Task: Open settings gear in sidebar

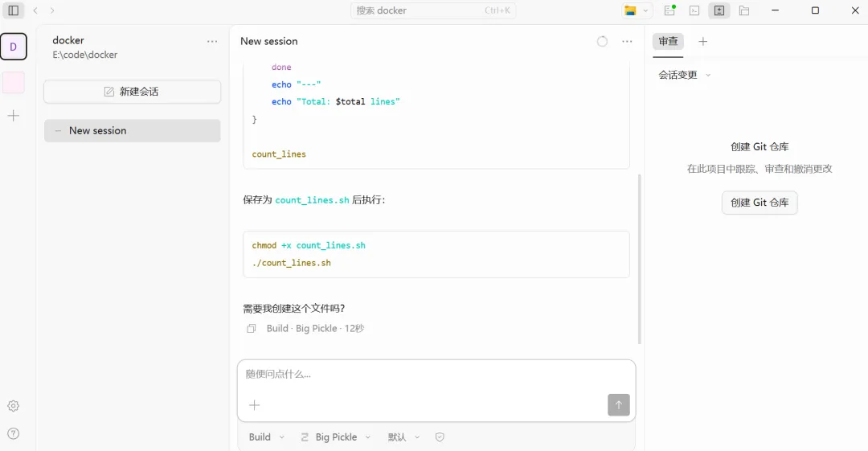Action: pos(14,406)
